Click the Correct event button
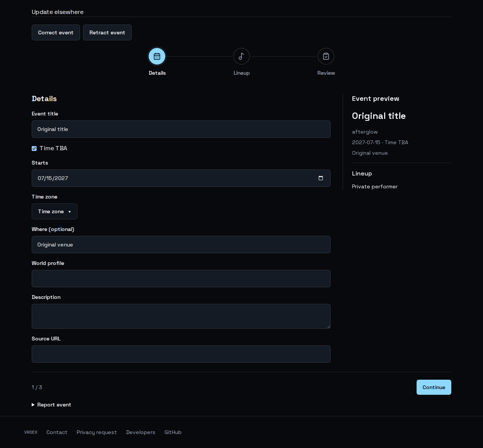The height and width of the screenshot is (448, 483). click(x=56, y=32)
